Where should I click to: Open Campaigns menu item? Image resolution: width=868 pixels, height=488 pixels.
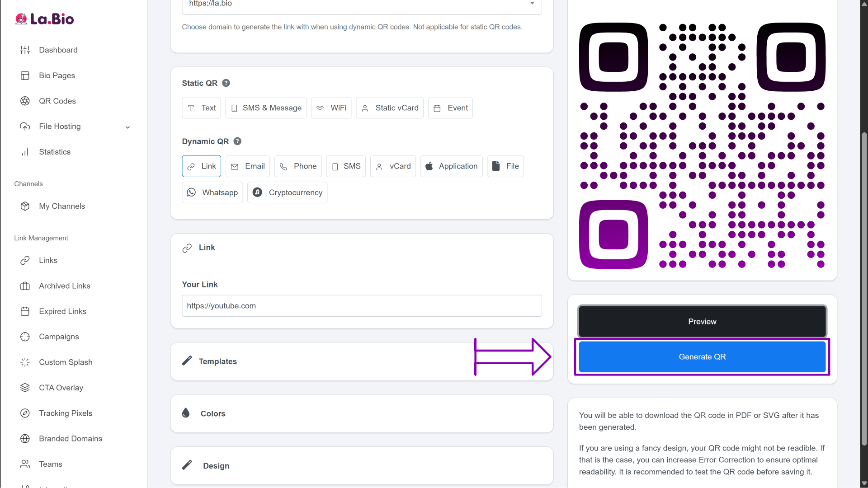[x=59, y=337]
